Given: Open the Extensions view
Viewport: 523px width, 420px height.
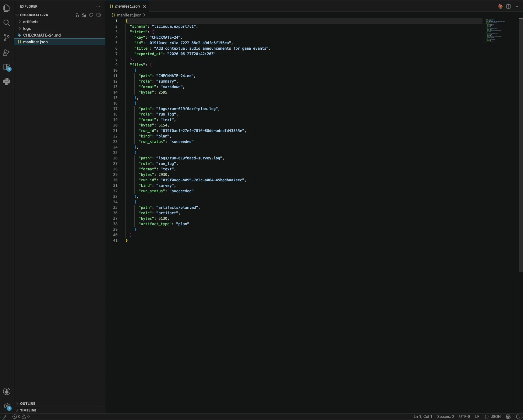Looking at the screenshot, I should tap(6, 67).
